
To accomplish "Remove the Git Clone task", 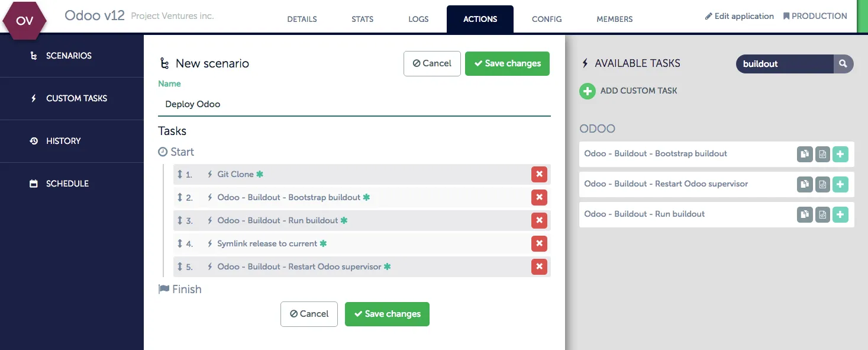I will pyautogui.click(x=539, y=175).
